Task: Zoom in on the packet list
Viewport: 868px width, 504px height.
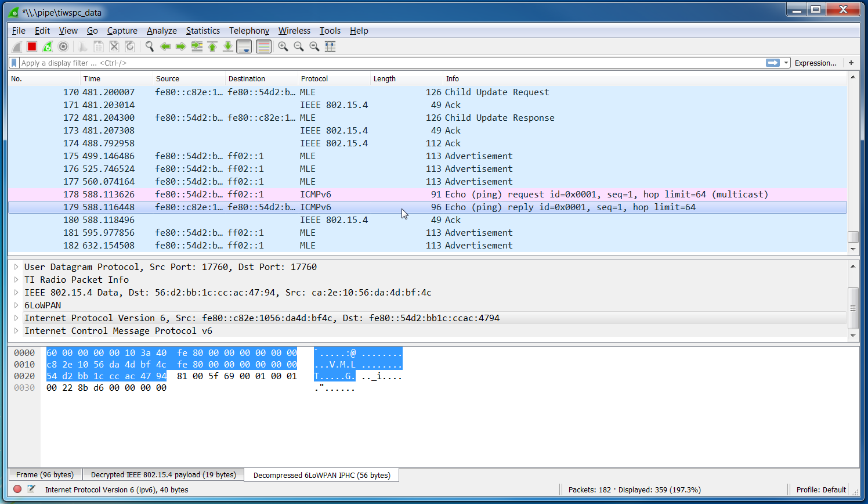Action: pos(283,46)
